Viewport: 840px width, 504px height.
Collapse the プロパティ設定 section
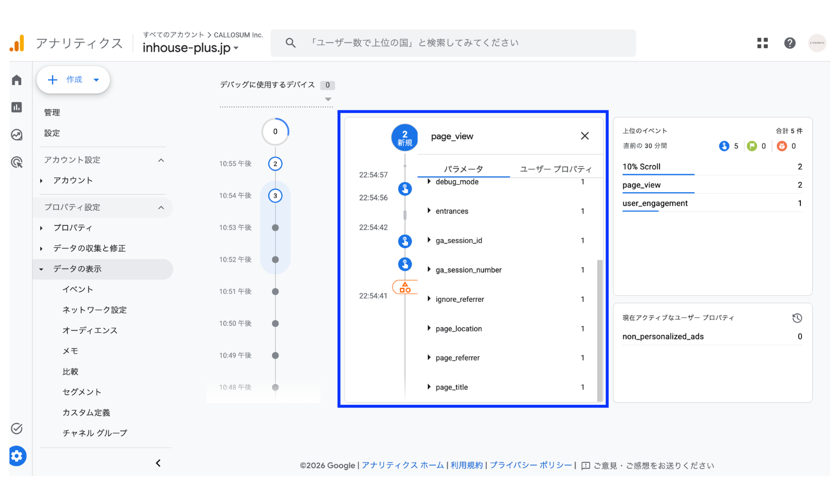(161, 208)
